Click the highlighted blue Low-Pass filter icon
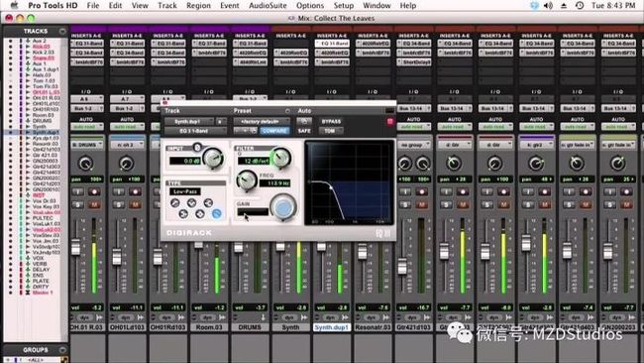This screenshot has width=644, height=363. click(216, 213)
